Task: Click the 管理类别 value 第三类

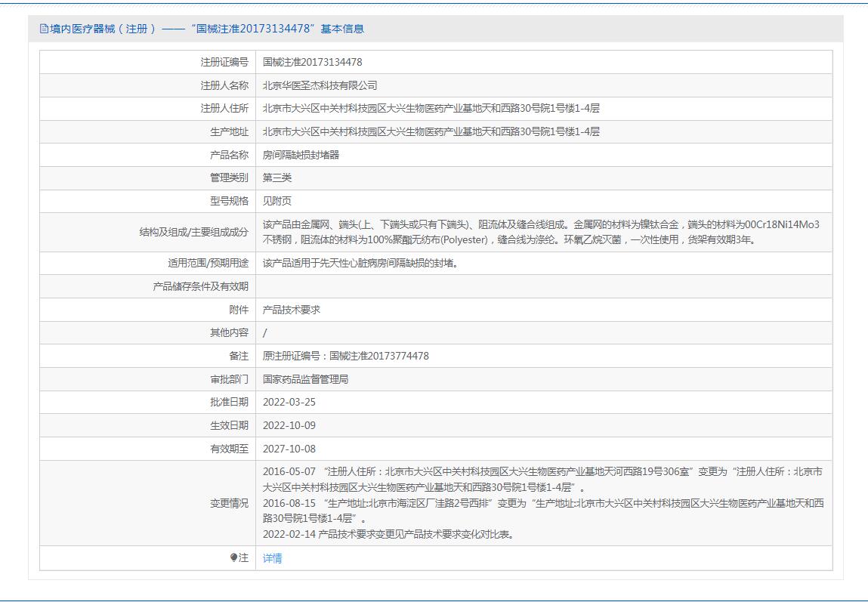Action: [x=277, y=178]
